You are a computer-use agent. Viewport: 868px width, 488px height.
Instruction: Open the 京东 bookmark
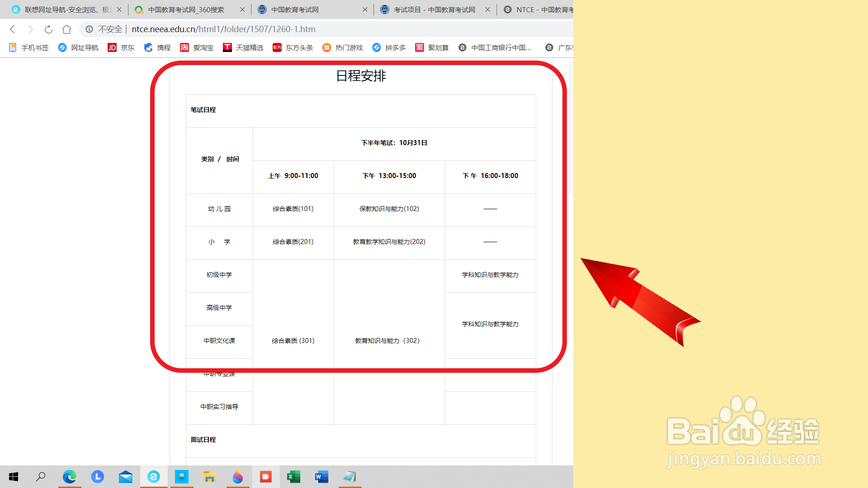[x=121, y=47]
